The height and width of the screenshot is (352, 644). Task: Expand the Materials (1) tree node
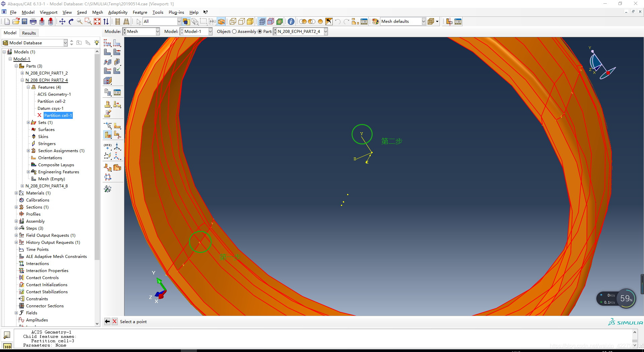click(16, 193)
